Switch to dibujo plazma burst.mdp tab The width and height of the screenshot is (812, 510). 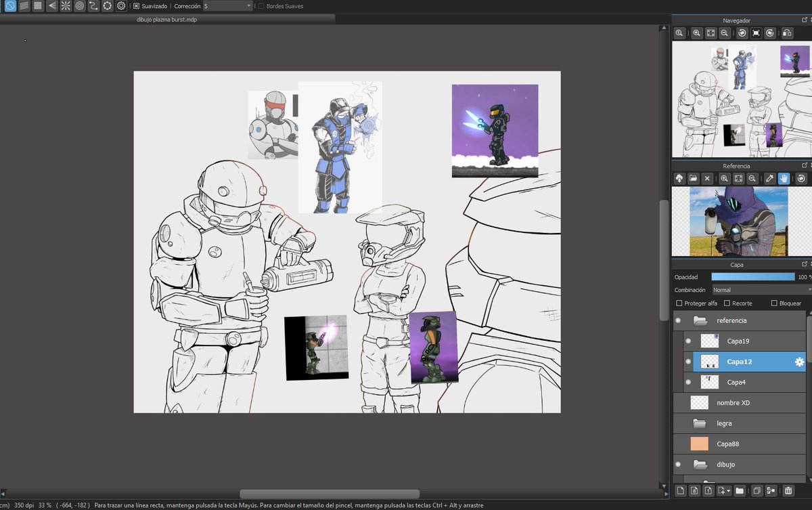coord(167,20)
